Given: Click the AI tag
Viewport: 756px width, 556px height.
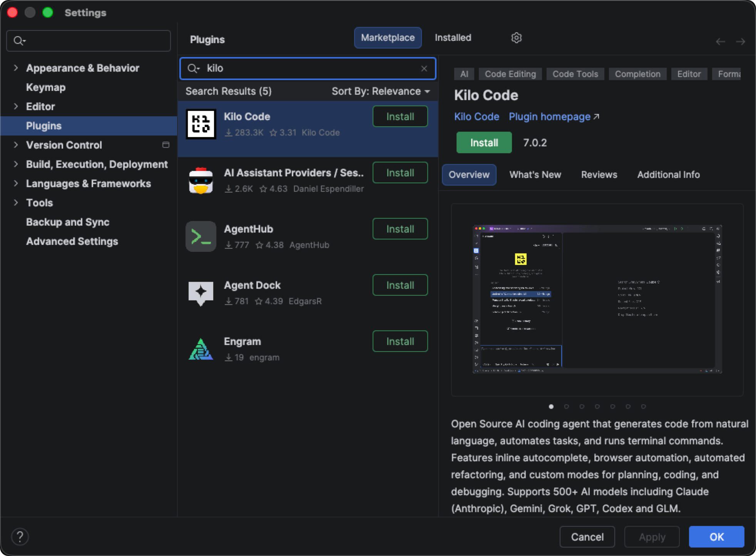Looking at the screenshot, I should click(x=464, y=74).
